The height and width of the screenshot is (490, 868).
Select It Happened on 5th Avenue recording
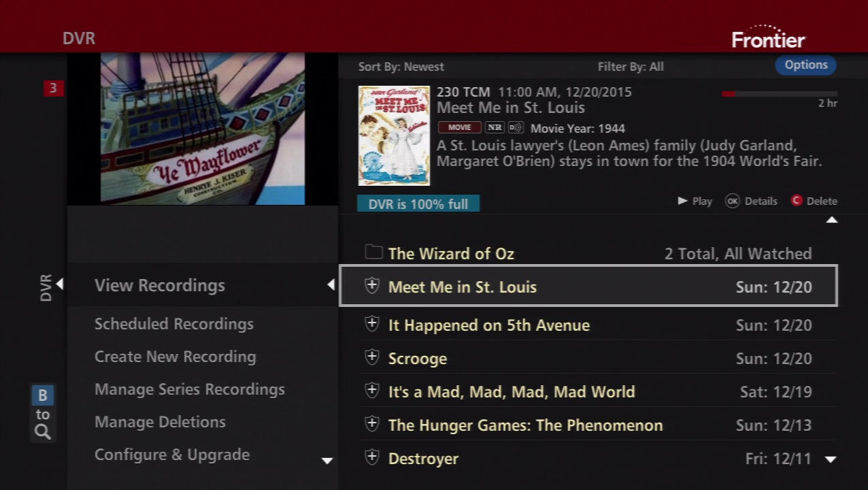(488, 325)
